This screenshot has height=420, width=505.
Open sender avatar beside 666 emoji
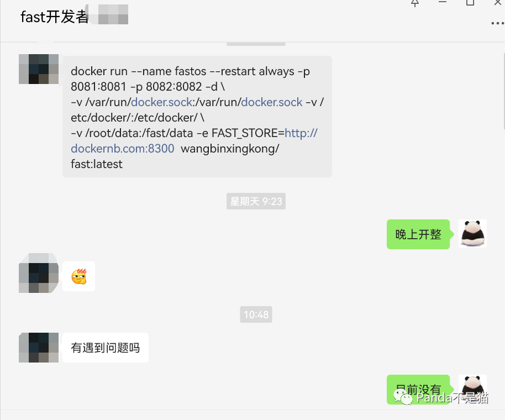coord(39,273)
